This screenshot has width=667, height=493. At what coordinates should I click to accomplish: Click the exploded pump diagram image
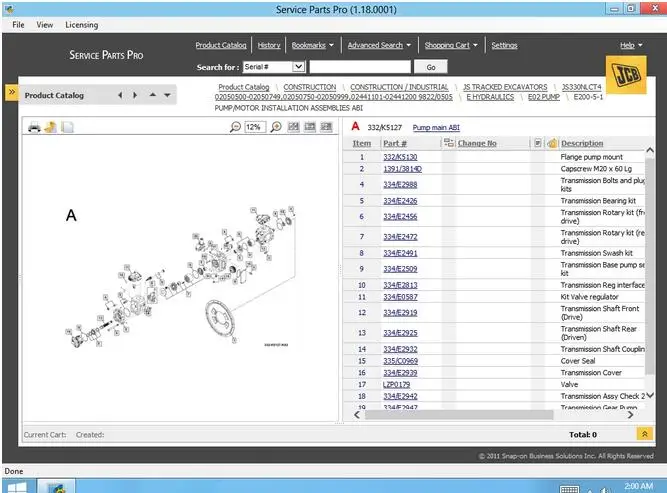point(180,277)
